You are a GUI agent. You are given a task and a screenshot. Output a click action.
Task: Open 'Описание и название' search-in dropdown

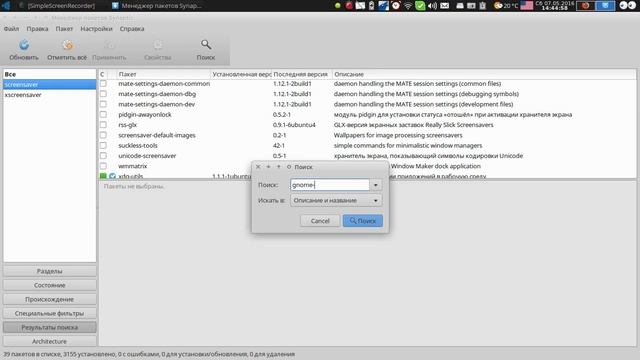[336, 200]
